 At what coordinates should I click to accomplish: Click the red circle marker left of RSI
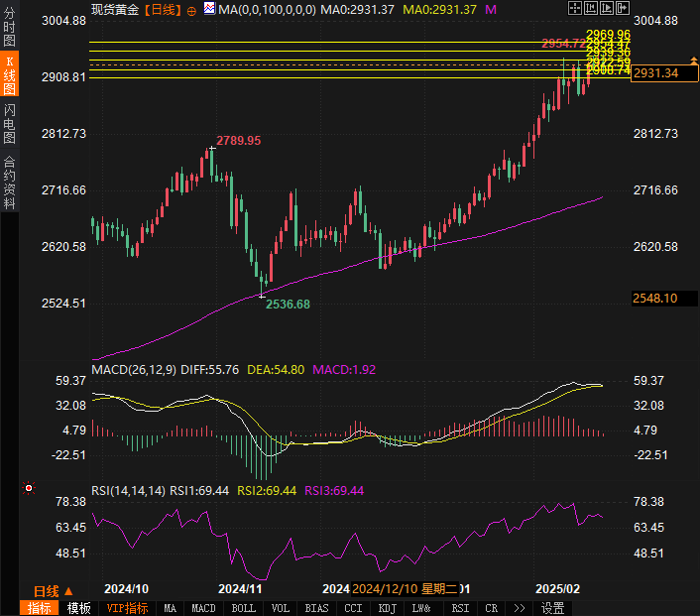pyautogui.click(x=29, y=488)
